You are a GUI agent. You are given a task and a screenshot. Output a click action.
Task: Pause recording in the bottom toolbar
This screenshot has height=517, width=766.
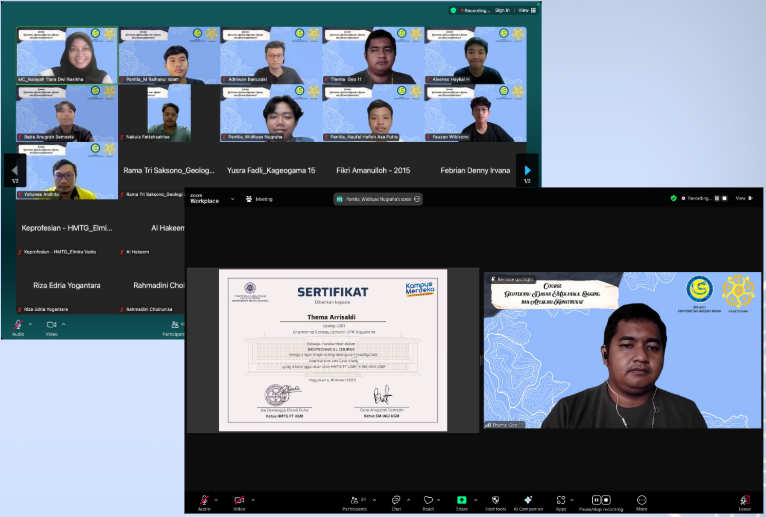pos(596,500)
